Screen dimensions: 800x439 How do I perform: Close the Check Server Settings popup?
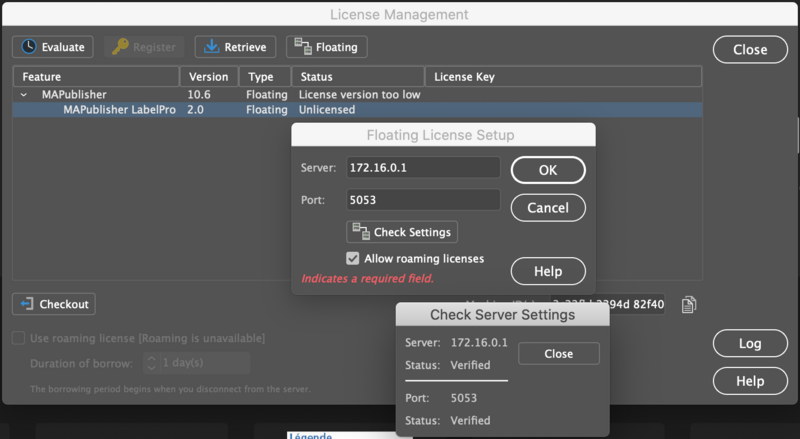558,353
